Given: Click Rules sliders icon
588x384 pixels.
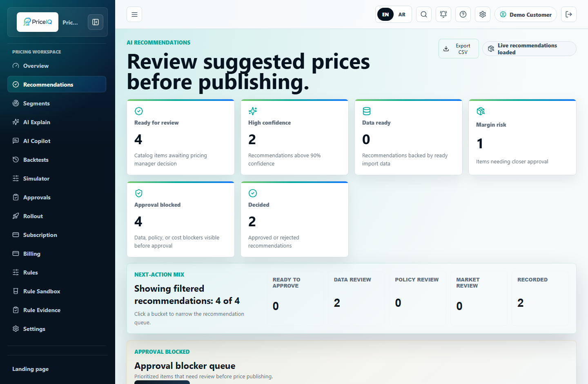Looking at the screenshot, I should pyautogui.click(x=16, y=272).
